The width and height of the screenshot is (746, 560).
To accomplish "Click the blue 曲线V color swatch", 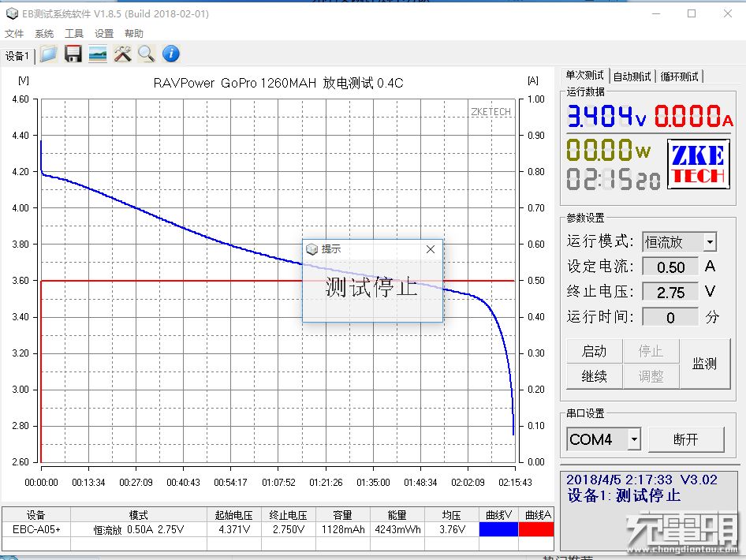I will pyautogui.click(x=498, y=529).
